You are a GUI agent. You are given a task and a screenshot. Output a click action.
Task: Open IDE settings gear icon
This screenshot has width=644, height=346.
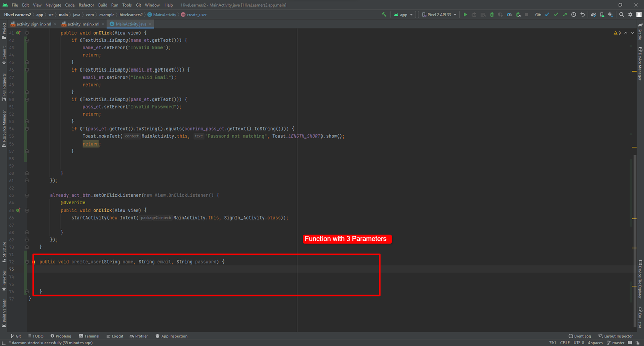point(630,15)
